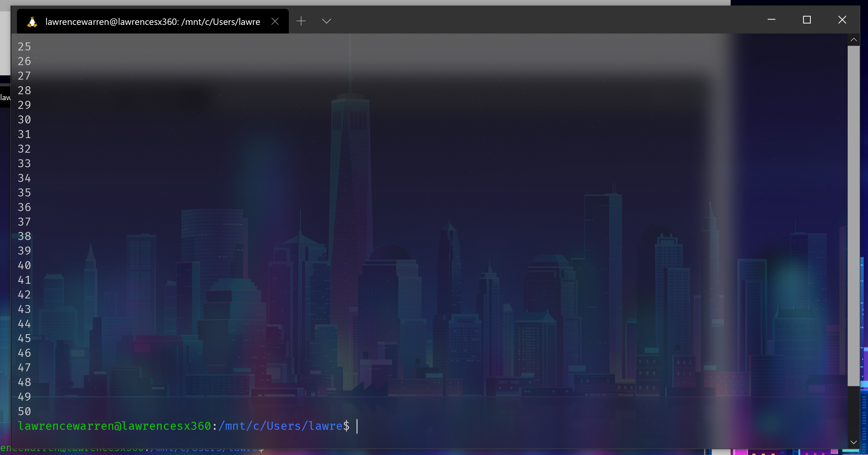Maximize the terminal window
The height and width of the screenshot is (455, 868).
tap(807, 20)
